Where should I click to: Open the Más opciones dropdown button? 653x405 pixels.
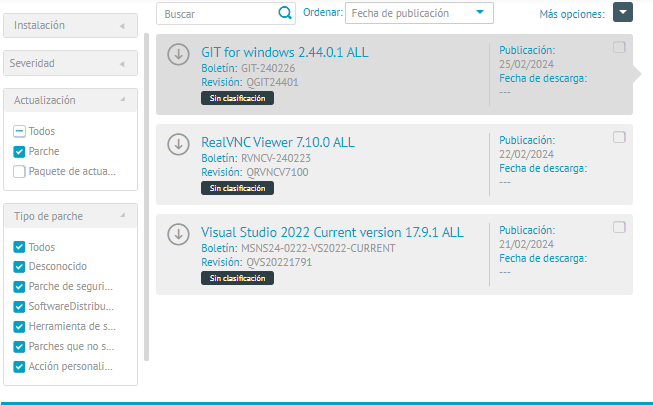point(623,12)
